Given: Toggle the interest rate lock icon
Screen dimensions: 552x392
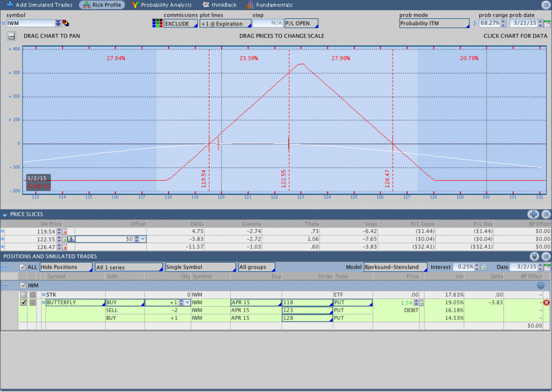Looking at the screenshot, I should (484, 267).
